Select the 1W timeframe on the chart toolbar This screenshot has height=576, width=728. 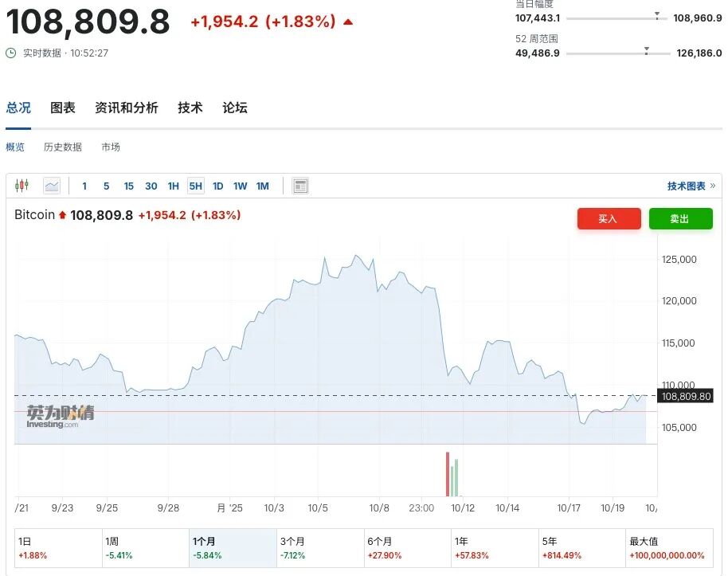click(x=240, y=186)
